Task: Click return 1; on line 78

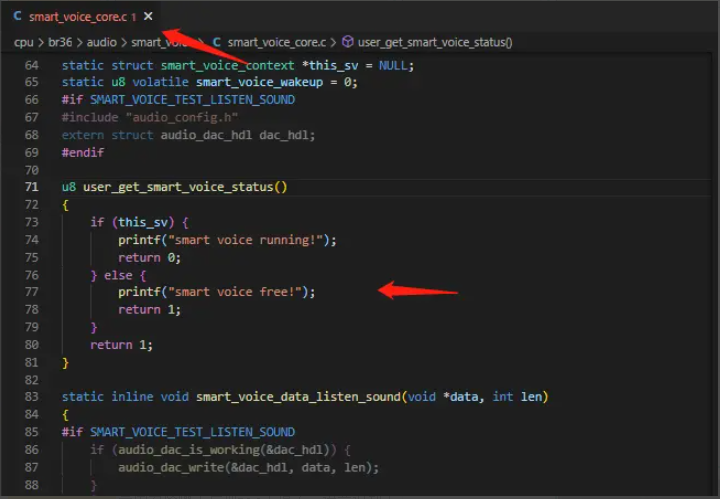Action: click(150, 310)
